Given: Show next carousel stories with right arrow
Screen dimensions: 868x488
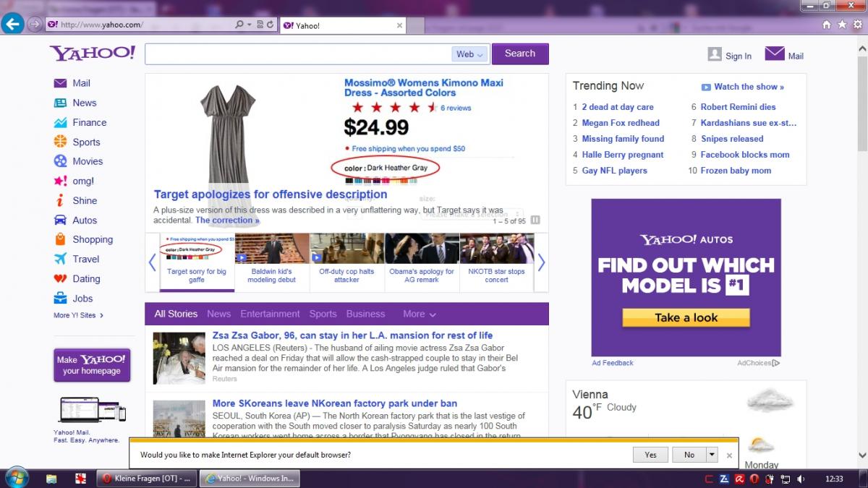Looking at the screenshot, I should [541, 262].
